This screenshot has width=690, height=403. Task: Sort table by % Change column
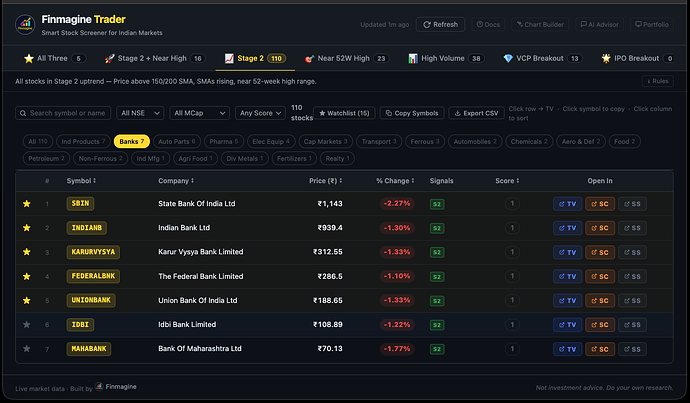click(395, 181)
